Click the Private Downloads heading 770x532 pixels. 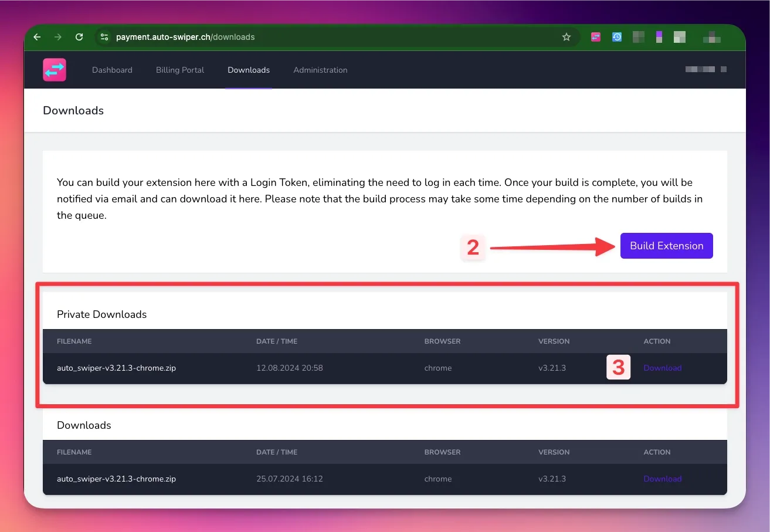(102, 314)
